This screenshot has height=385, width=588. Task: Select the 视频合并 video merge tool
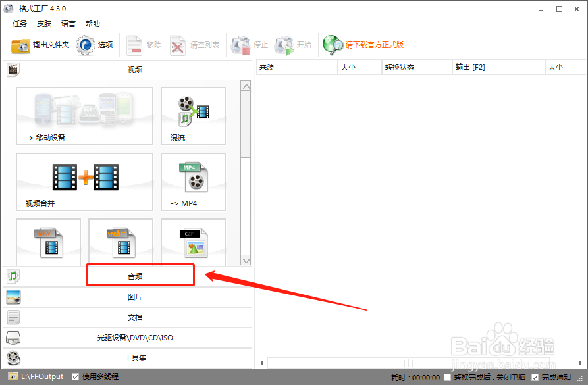84,182
